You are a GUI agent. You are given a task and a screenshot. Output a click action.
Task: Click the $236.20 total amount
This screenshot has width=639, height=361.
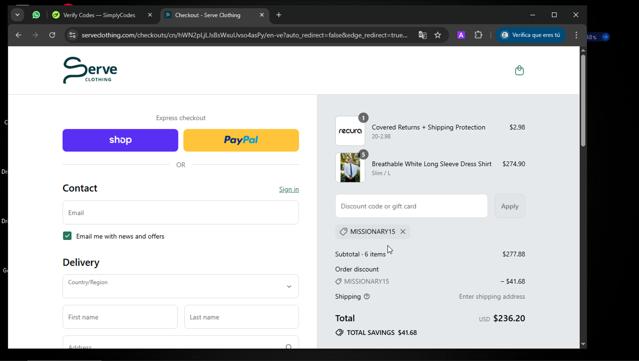[x=509, y=318]
